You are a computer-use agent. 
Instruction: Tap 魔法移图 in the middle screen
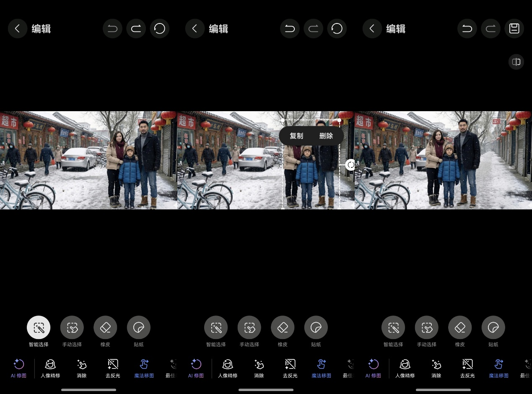[x=322, y=368]
